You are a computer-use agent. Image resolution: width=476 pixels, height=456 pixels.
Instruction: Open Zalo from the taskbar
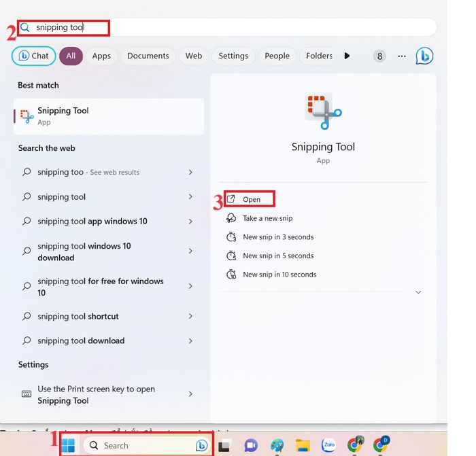[328, 444]
